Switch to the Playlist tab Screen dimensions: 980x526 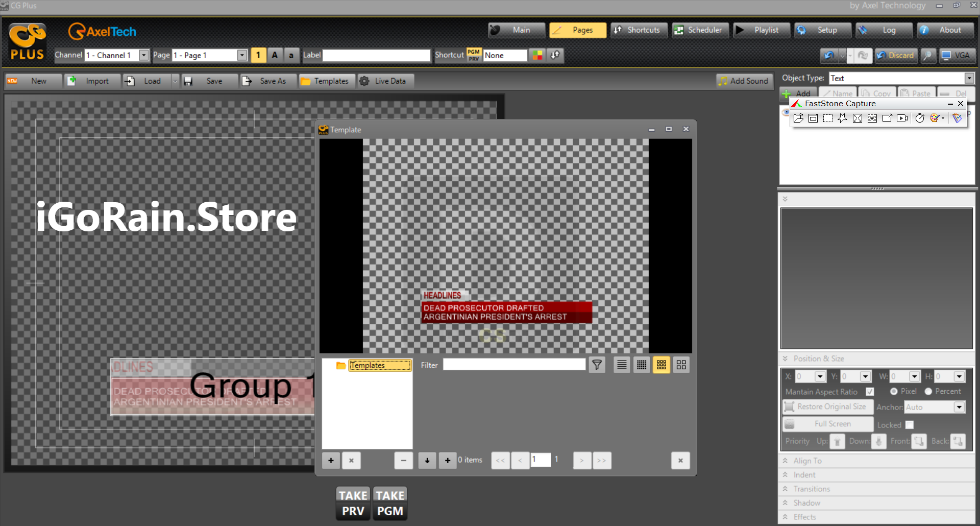tap(761, 30)
